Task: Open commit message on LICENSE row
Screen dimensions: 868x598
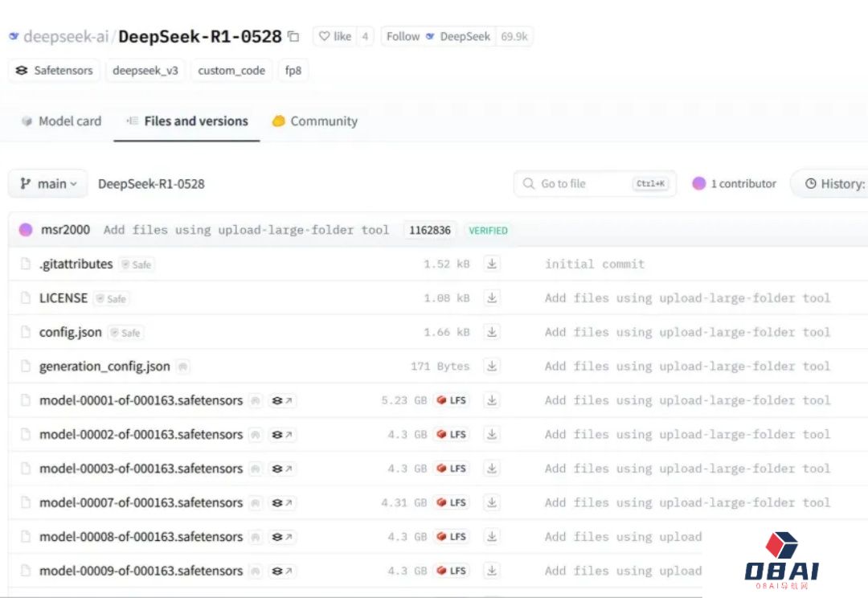Action: pyautogui.click(x=687, y=298)
